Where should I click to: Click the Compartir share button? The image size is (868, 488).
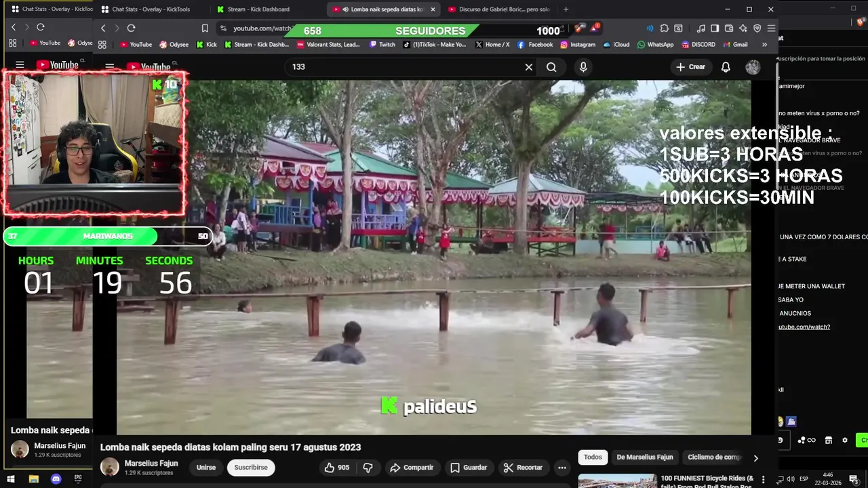pos(412,468)
